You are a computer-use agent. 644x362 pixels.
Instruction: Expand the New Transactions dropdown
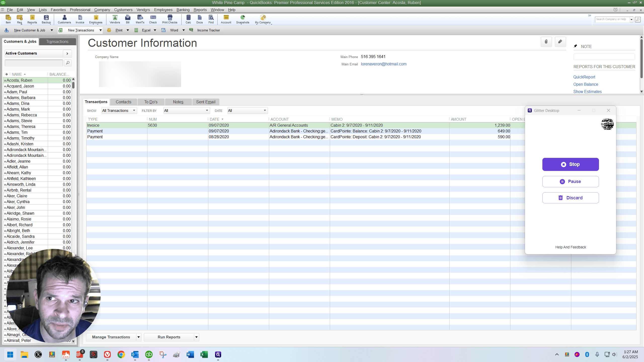(x=100, y=30)
